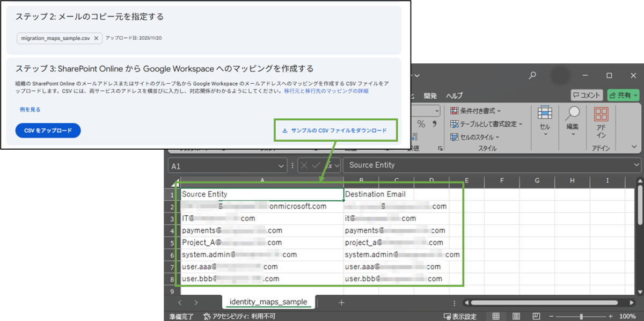Image resolution: width=644 pixels, height=321 pixels.
Task: Click the 共有 share button
Action: pyautogui.click(x=624, y=95)
